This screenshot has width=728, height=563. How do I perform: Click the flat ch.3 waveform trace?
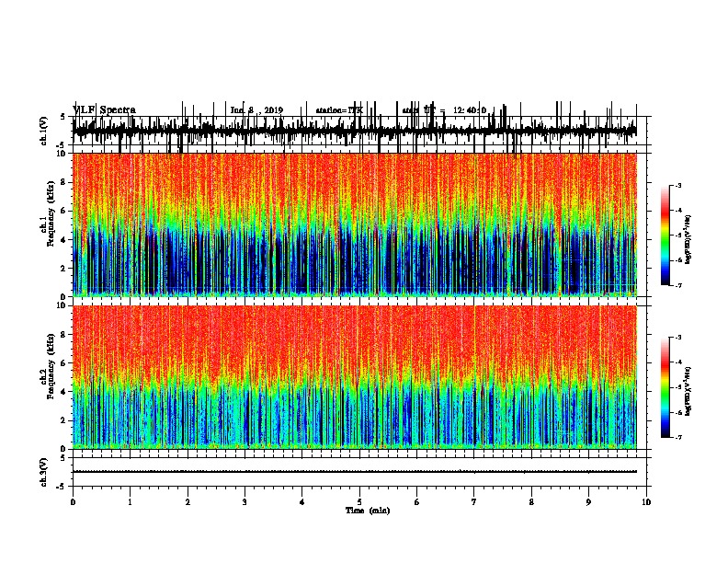point(354,472)
